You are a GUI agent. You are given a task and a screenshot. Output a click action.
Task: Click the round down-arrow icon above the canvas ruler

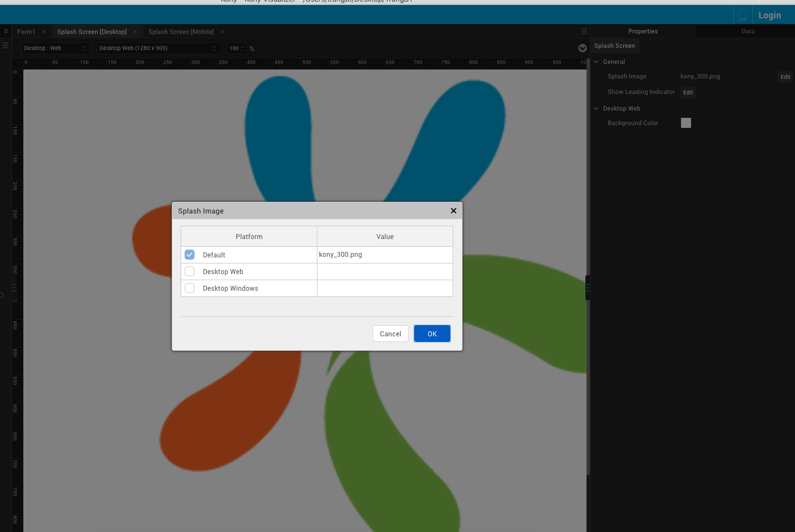(582, 48)
